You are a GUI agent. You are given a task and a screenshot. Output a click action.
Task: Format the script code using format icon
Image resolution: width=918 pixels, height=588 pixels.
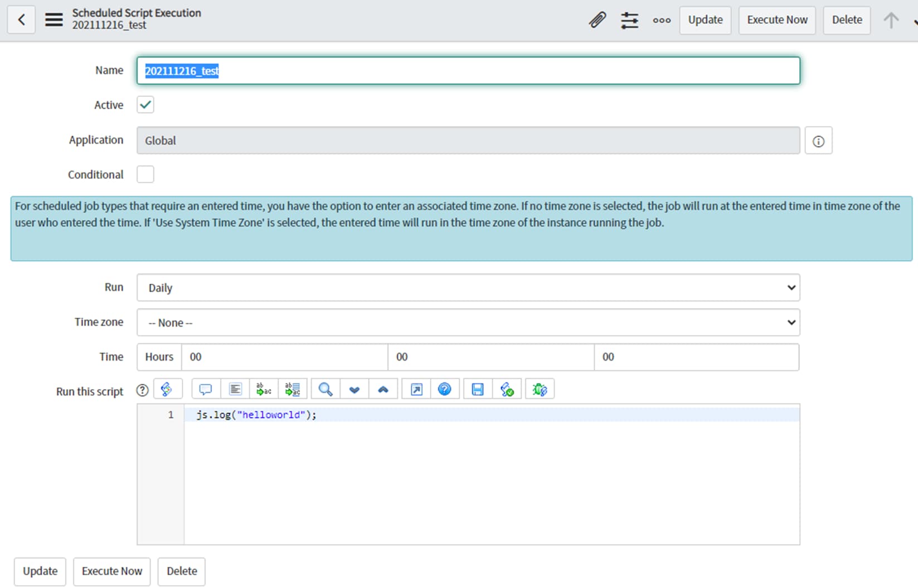pyautogui.click(x=235, y=388)
